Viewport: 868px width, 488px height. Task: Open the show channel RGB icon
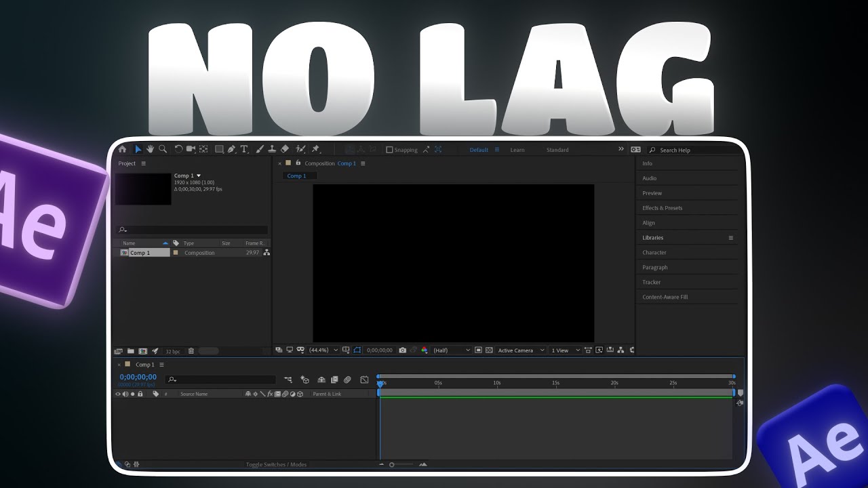coord(425,350)
